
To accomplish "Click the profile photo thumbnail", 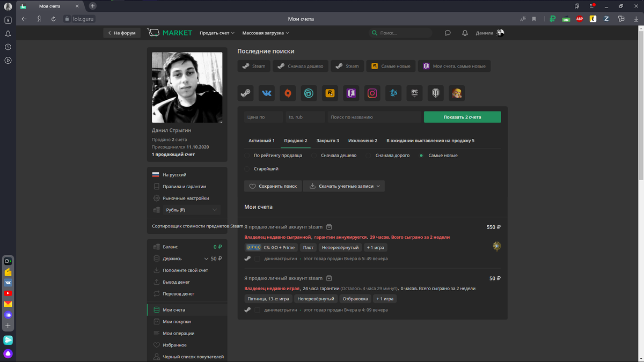I will pos(187,87).
